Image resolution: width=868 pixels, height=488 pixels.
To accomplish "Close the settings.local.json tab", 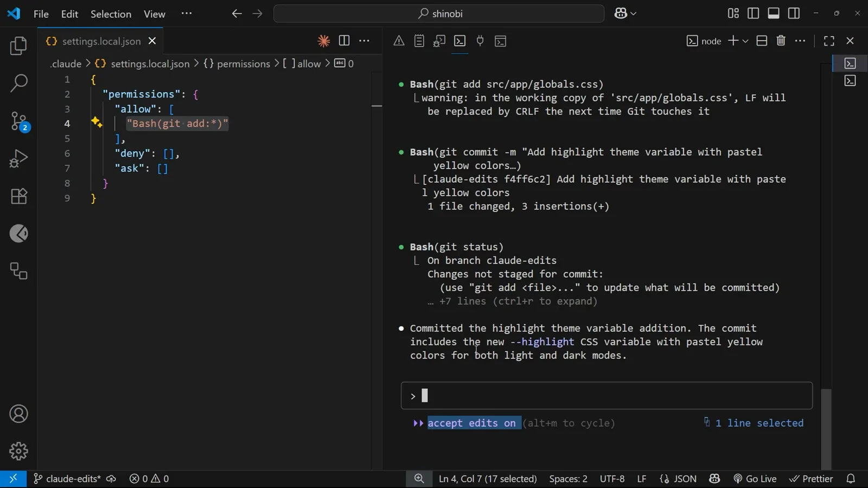I will tap(152, 41).
